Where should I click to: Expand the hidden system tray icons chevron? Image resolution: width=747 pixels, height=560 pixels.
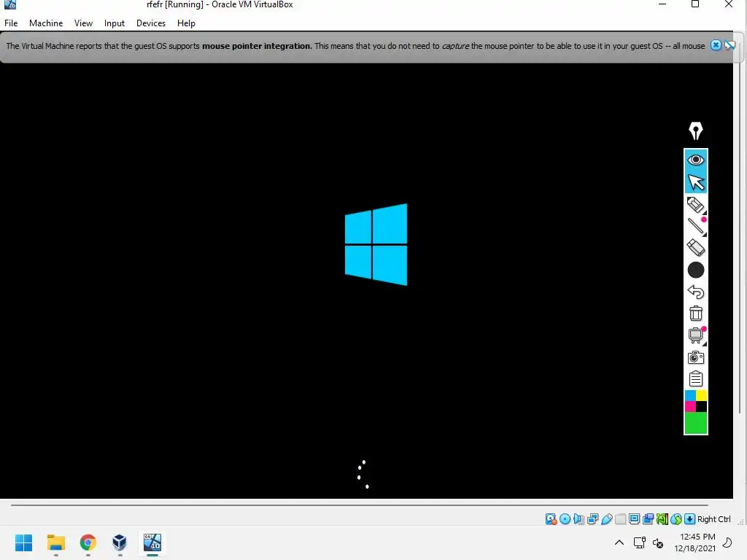coord(619,542)
